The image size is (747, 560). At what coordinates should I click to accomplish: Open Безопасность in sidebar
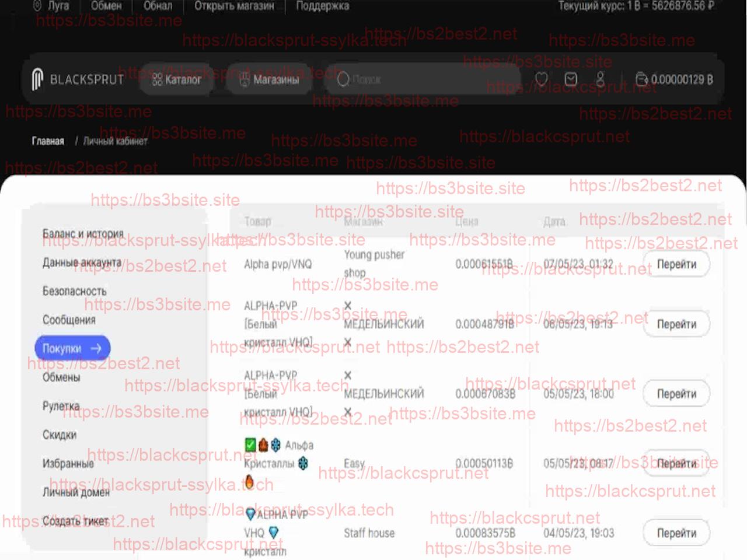click(75, 291)
